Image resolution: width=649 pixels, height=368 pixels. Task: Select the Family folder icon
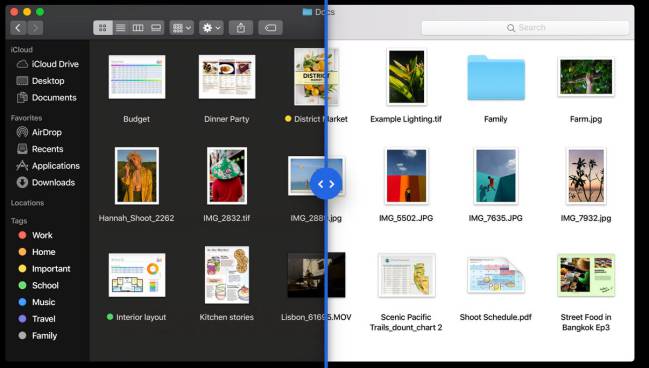click(x=496, y=77)
